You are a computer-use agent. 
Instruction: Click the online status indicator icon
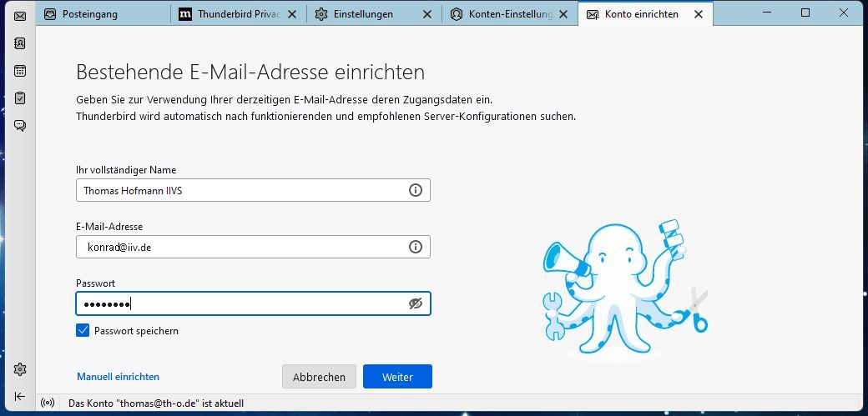tap(48, 403)
